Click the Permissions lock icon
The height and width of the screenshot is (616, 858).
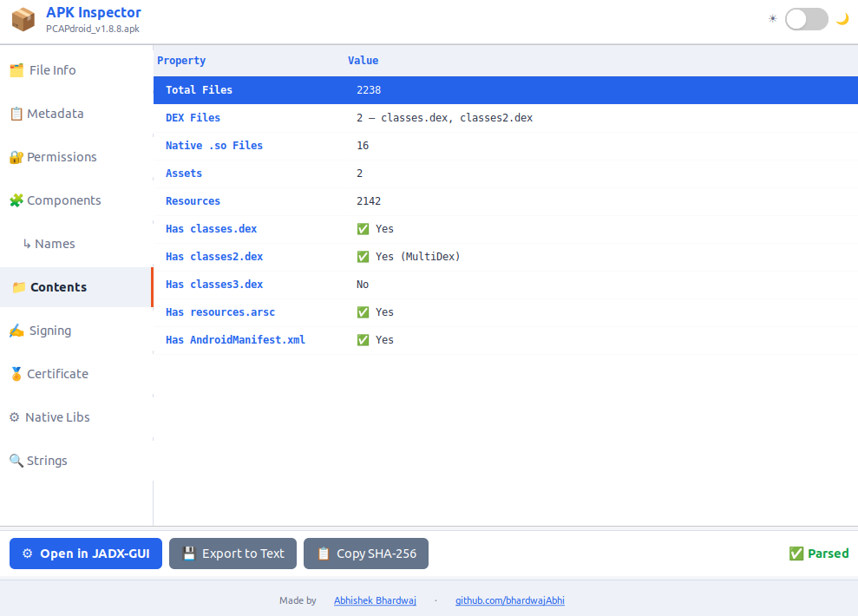coord(16,157)
